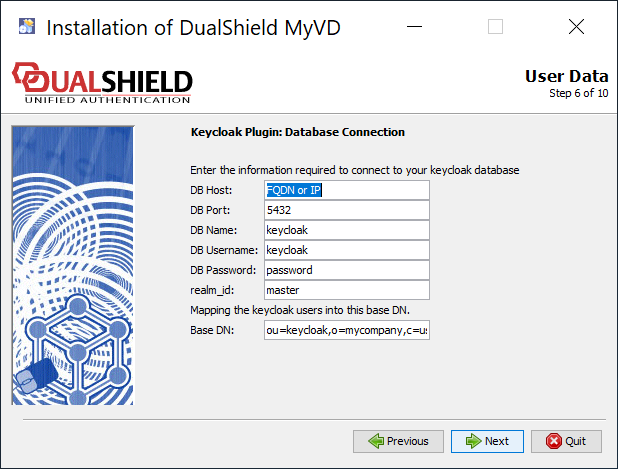Click the DB Username input box
This screenshot has height=469, width=618.
(x=345, y=250)
